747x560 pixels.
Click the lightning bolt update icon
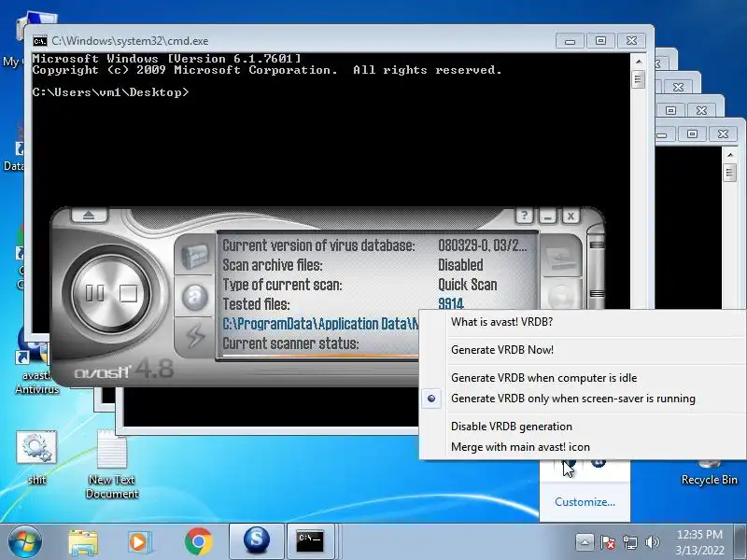[195, 335]
